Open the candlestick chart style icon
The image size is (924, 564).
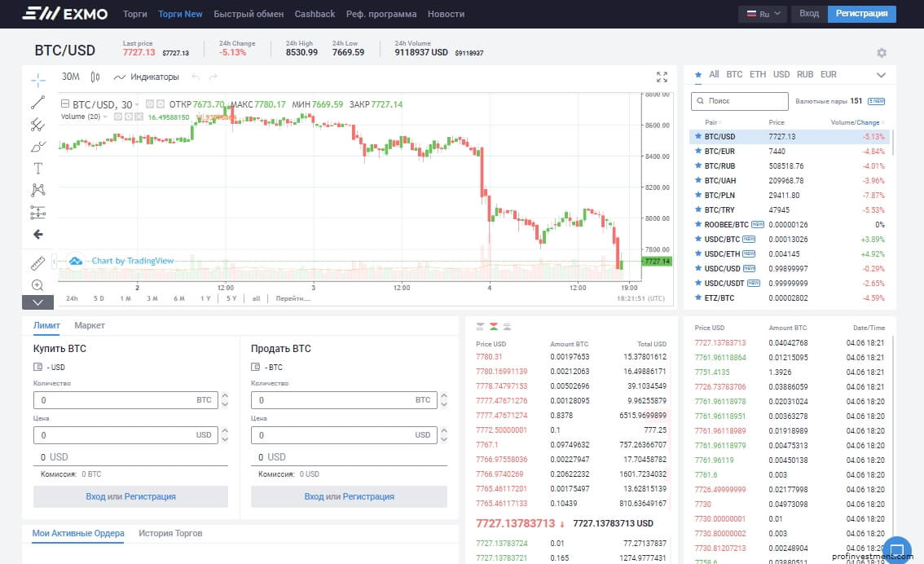[95, 77]
